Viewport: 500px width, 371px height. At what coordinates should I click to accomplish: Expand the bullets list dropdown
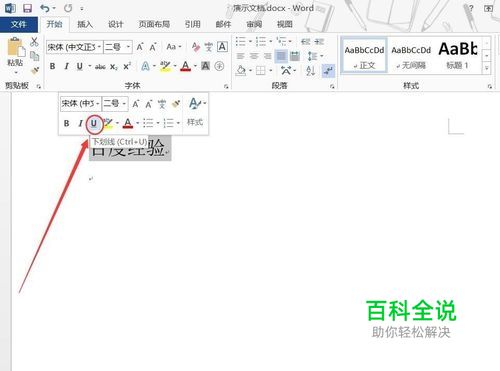click(x=250, y=42)
